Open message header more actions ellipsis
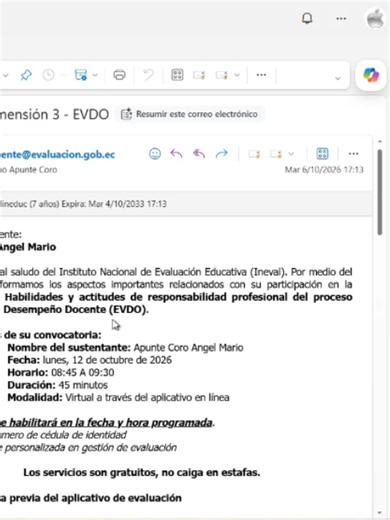 coord(353,154)
